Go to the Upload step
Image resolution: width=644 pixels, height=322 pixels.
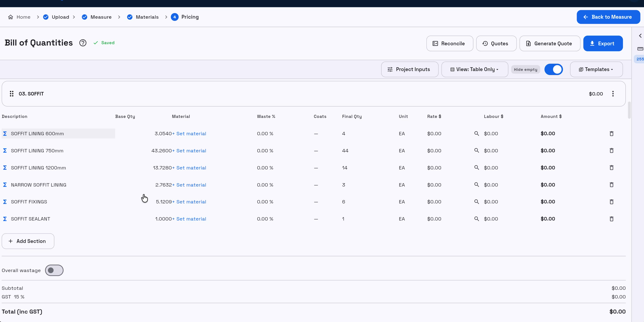coord(56,17)
